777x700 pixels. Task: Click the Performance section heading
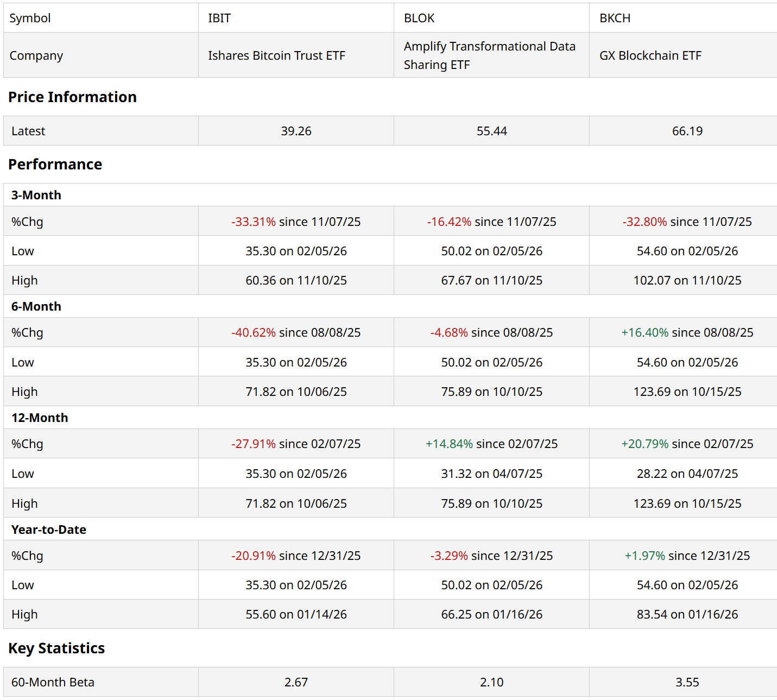pyautogui.click(x=55, y=164)
